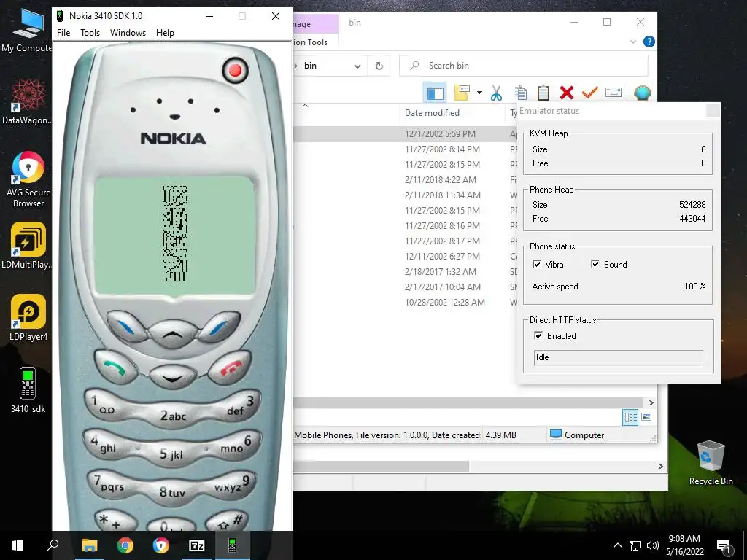Click the phone's right soft key
The image size is (747, 560).
pos(219,327)
